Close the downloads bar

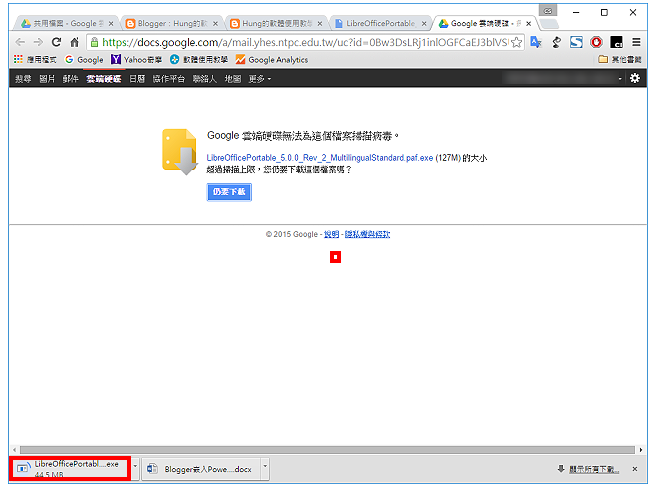tap(635, 469)
